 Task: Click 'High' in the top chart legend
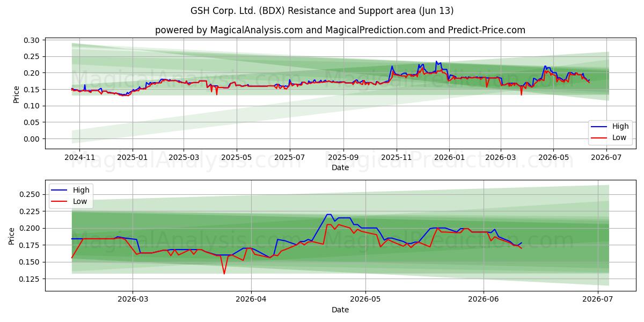tap(620, 127)
